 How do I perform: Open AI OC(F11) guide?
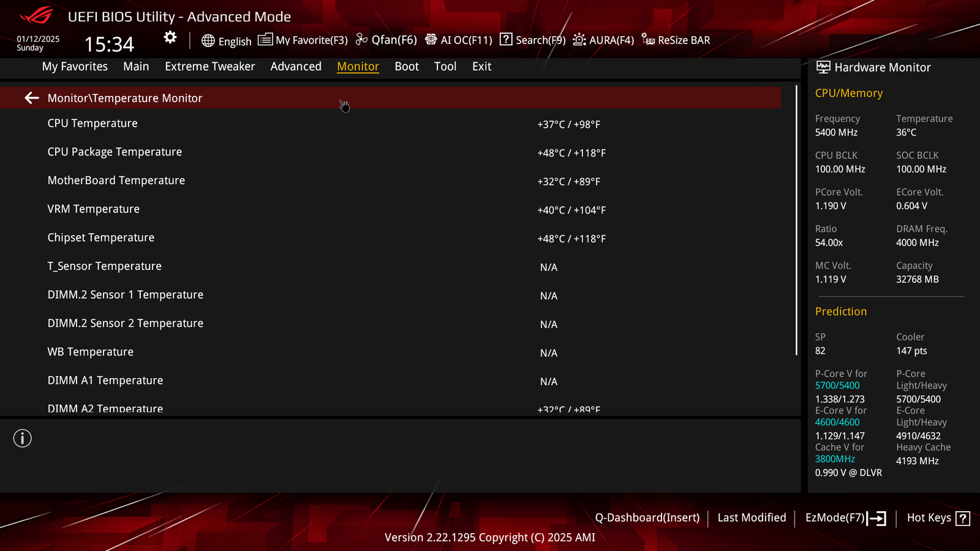click(467, 40)
